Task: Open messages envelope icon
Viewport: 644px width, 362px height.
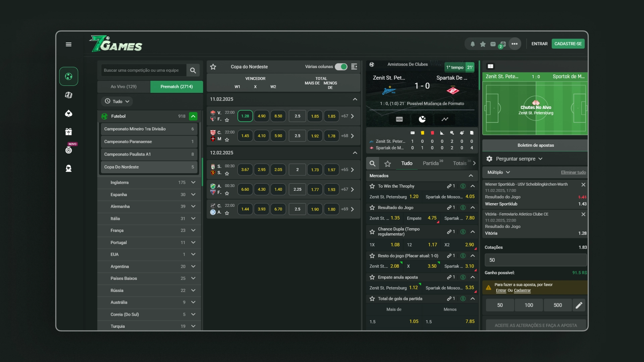Action: click(x=493, y=44)
